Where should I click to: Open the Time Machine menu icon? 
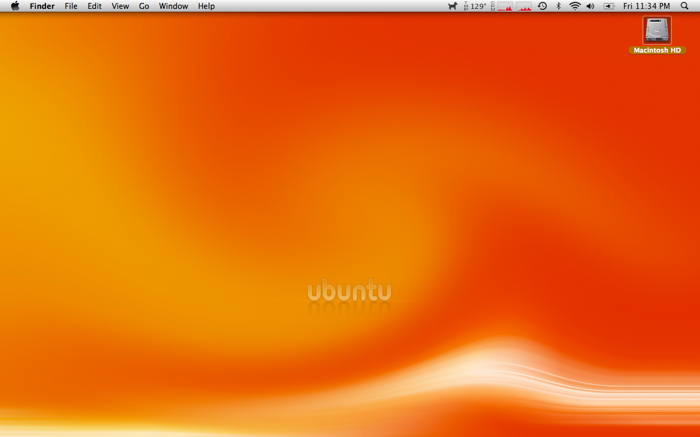coord(542,6)
